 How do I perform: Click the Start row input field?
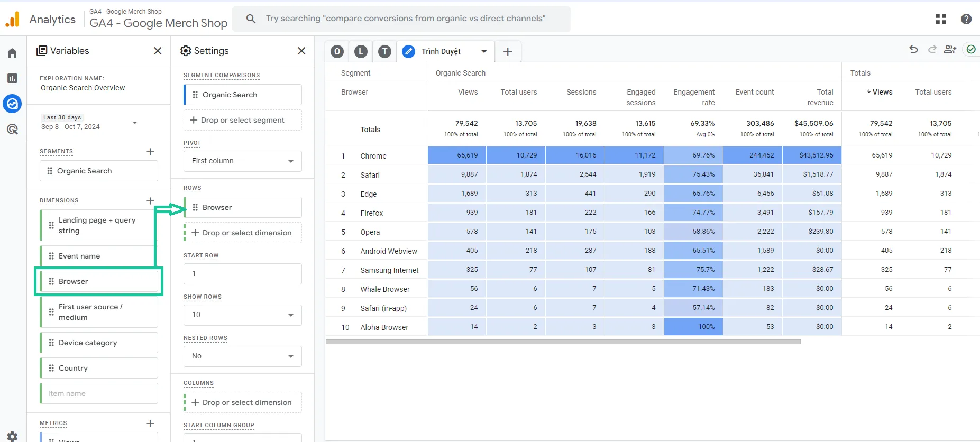pyautogui.click(x=243, y=274)
